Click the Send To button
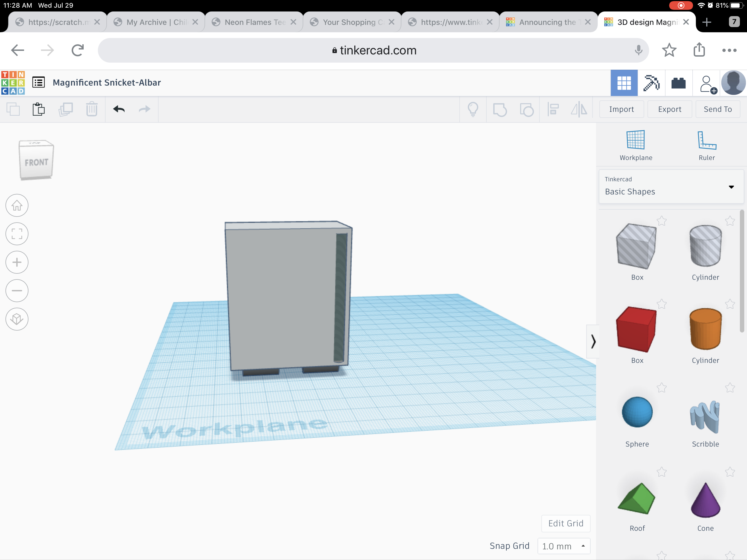Image resolution: width=747 pixels, height=560 pixels. click(718, 109)
